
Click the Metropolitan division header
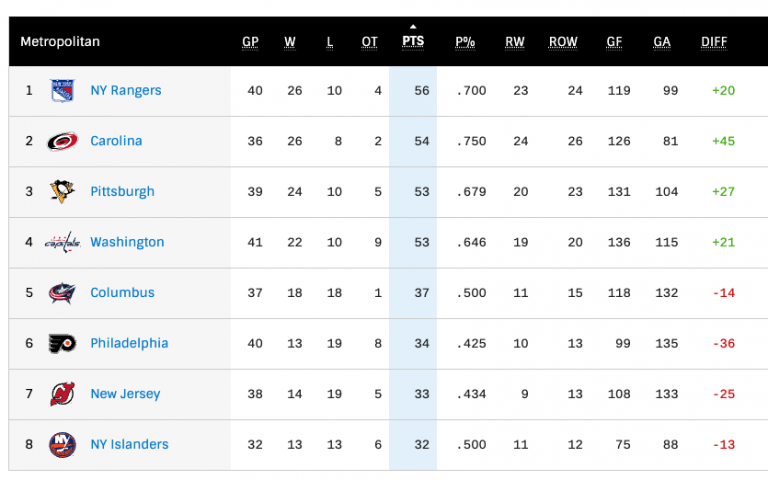(x=60, y=42)
